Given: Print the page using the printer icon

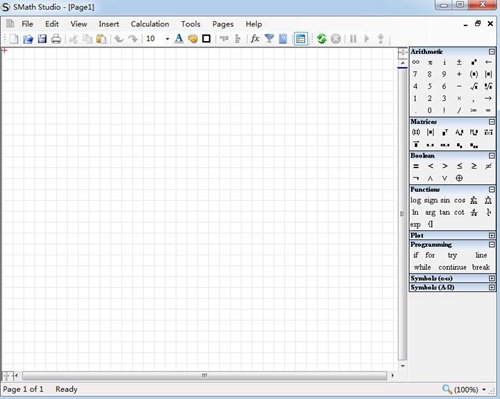Looking at the screenshot, I should point(56,39).
